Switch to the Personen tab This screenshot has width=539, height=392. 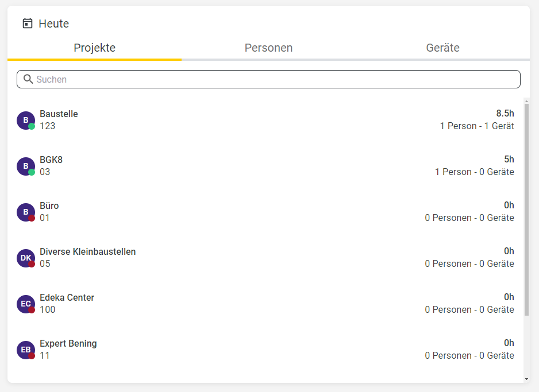[x=268, y=48]
